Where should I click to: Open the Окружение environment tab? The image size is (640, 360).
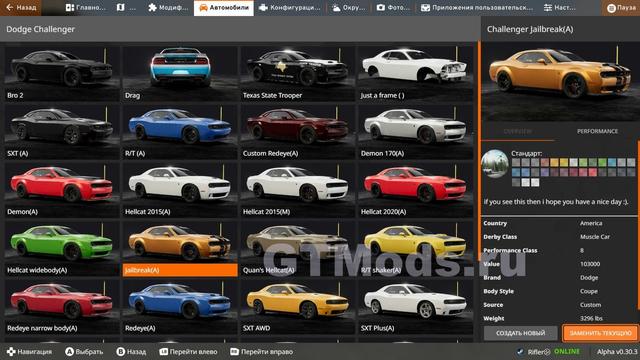[348, 8]
